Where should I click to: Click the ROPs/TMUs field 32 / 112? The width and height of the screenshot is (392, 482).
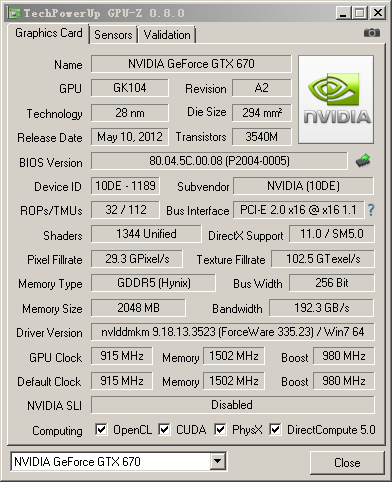[125, 210]
